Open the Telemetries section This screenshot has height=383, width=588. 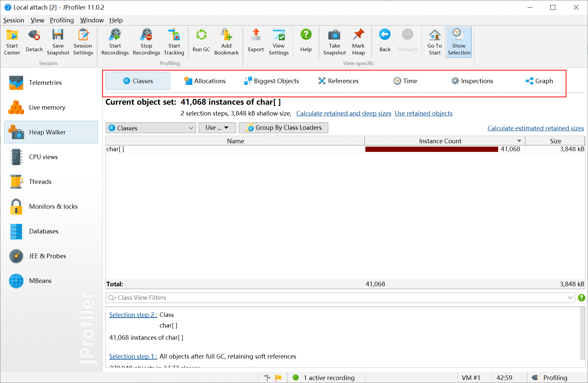(51, 83)
